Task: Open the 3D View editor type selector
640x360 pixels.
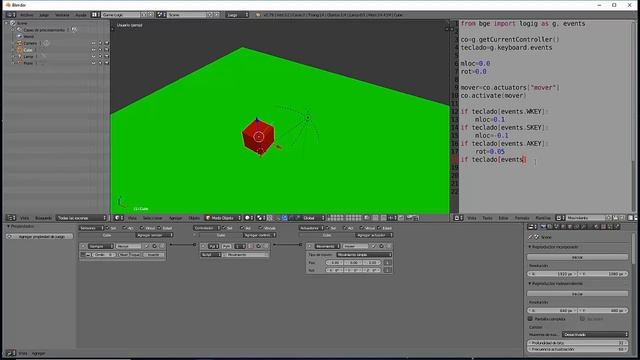Action: (x=119, y=218)
